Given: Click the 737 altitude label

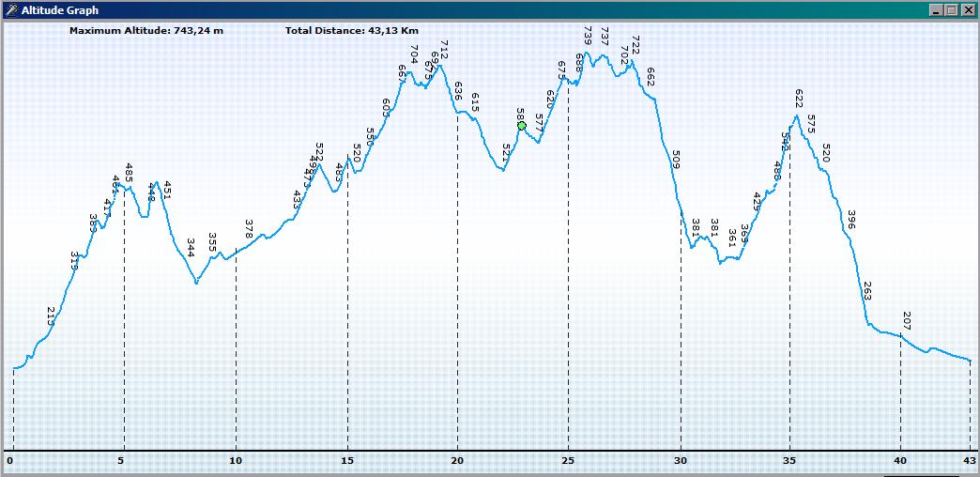Looking at the screenshot, I should [605, 36].
